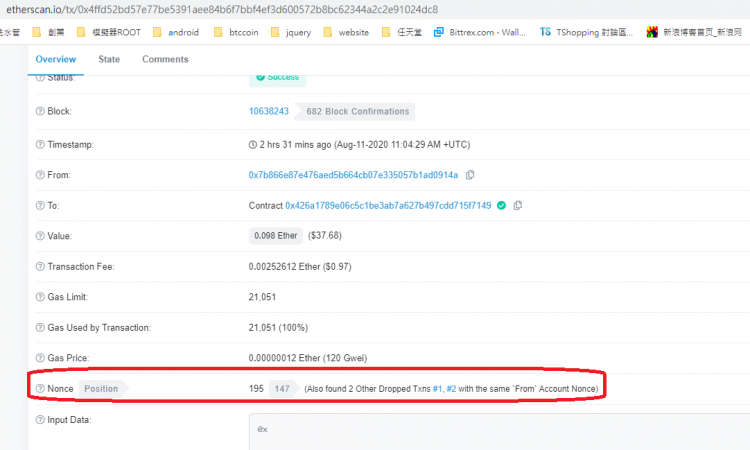
Task: Open block number 10638243 link
Action: coord(269,111)
